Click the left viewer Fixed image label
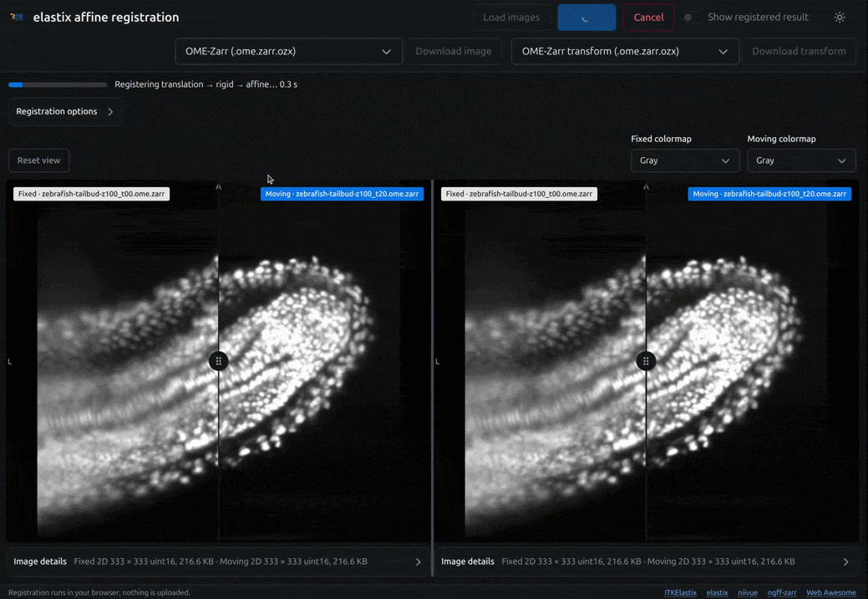The image size is (868, 599). [91, 194]
